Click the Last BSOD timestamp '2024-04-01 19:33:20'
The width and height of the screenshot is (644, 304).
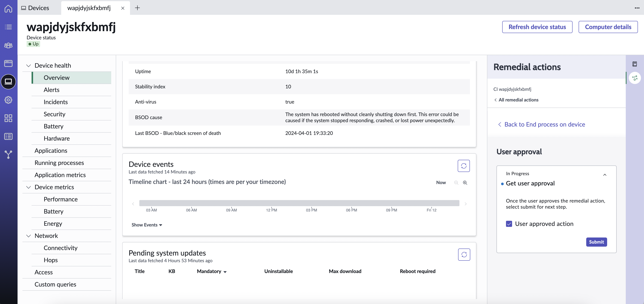(309, 133)
